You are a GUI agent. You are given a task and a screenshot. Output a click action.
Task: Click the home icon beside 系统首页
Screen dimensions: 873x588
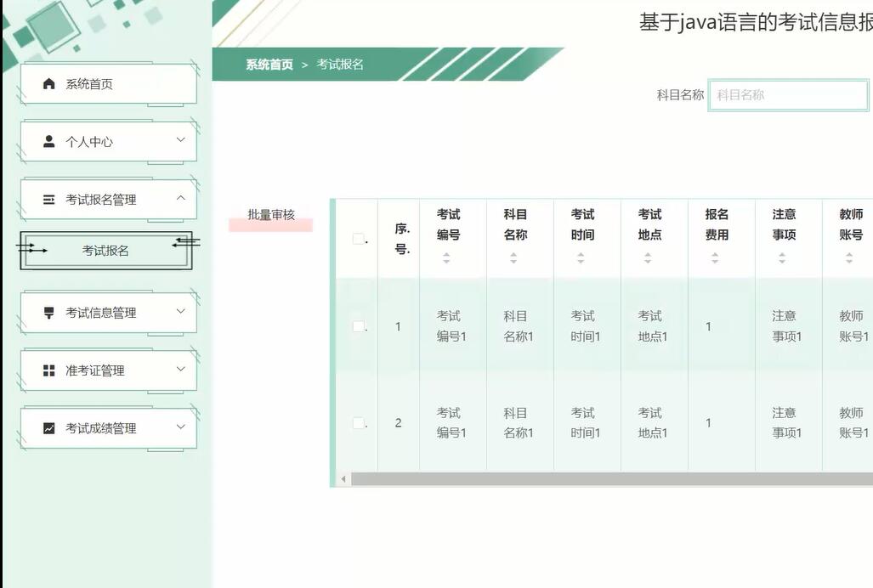(49, 82)
